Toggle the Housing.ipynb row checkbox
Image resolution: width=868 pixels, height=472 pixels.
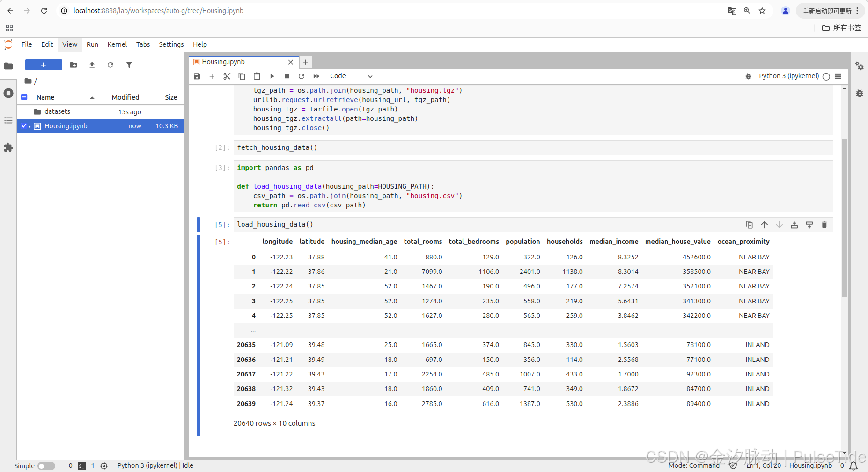point(24,126)
